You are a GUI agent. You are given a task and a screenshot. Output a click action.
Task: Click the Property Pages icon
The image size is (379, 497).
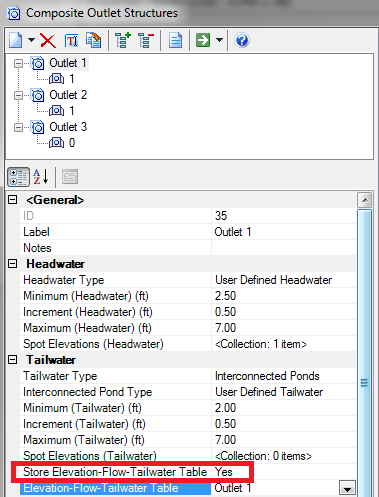click(x=70, y=177)
